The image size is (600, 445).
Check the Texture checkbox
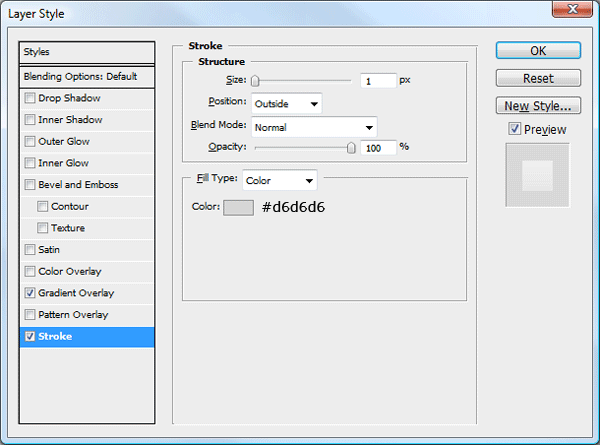pyautogui.click(x=42, y=228)
